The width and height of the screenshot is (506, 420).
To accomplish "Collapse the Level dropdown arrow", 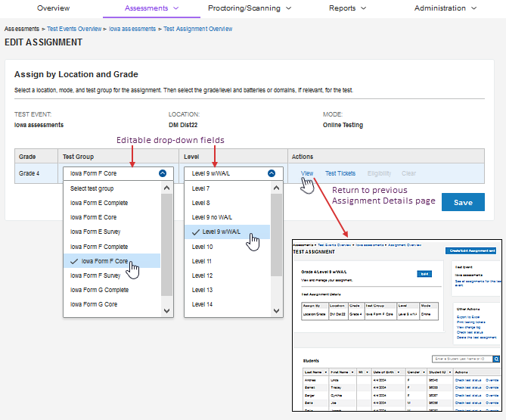I will [272, 173].
